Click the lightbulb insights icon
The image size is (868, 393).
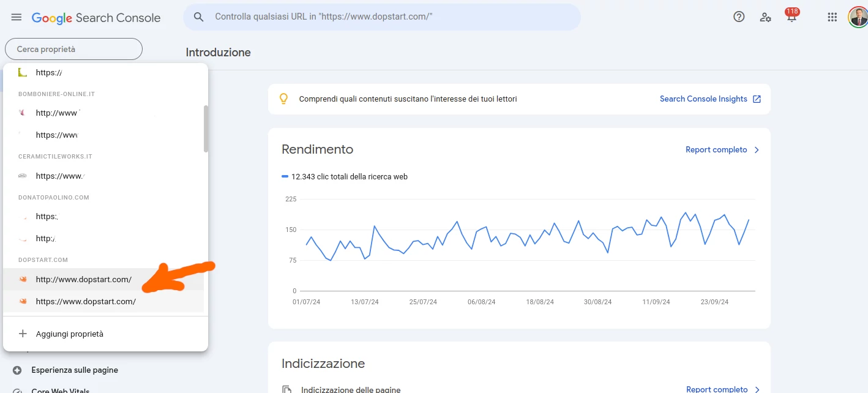[x=283, y=99]
